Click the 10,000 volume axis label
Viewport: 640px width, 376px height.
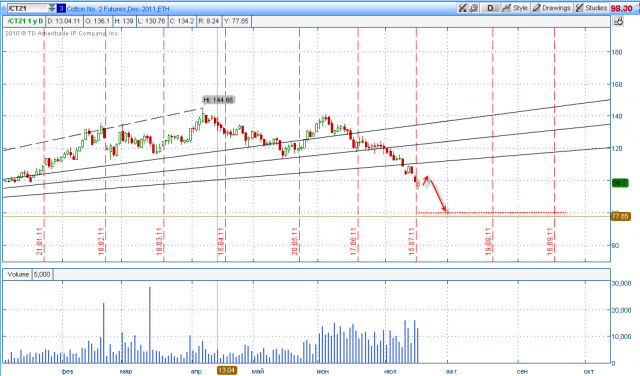(622, 337)
